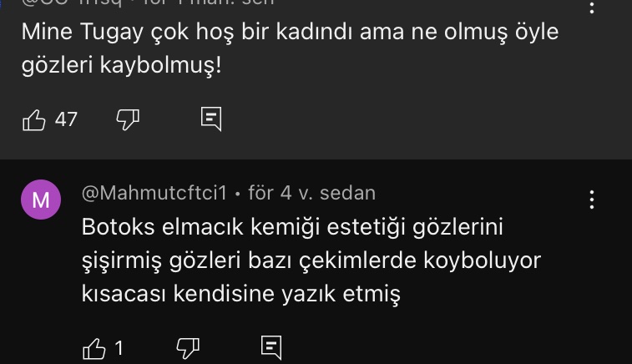This screenshot has height=364, width=632.
Task: Click the "gözleri kaybolmuş!" text line
Action: [121, 64]
